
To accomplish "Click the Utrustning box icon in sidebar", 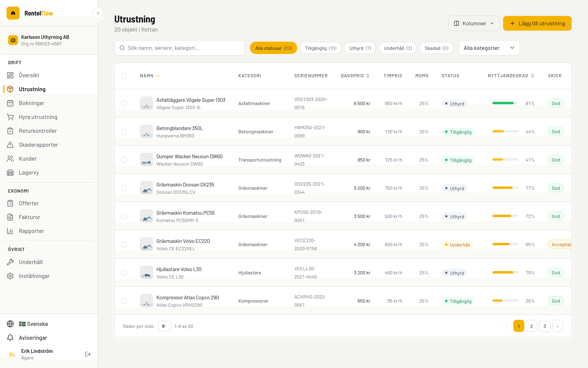I will (10, 89).
